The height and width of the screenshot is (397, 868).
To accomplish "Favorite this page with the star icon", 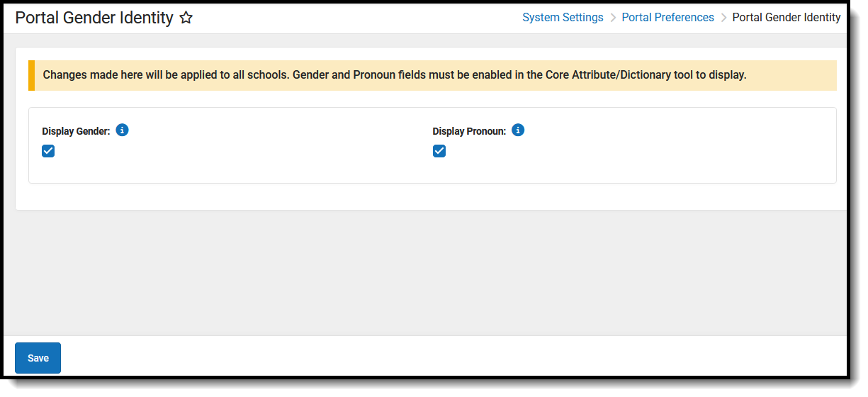I will click(x=186, y=18).
